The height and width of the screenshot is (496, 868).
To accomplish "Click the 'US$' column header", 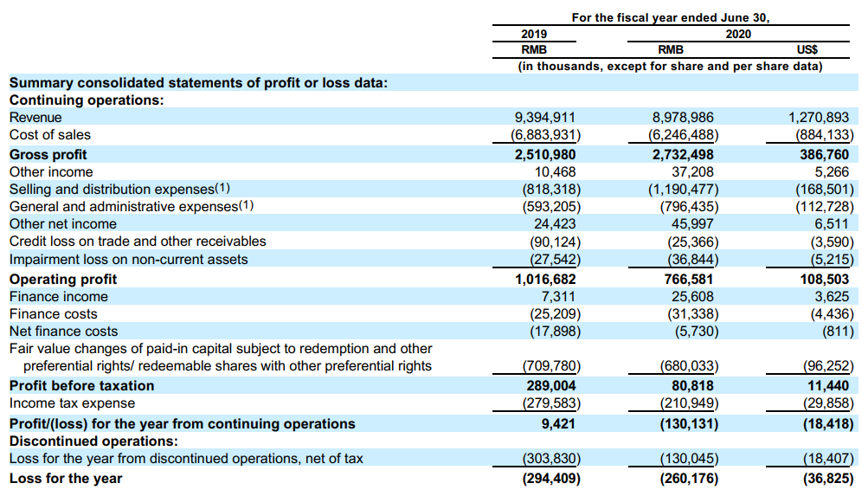I will pyautogui.click(x=807, y=50).
